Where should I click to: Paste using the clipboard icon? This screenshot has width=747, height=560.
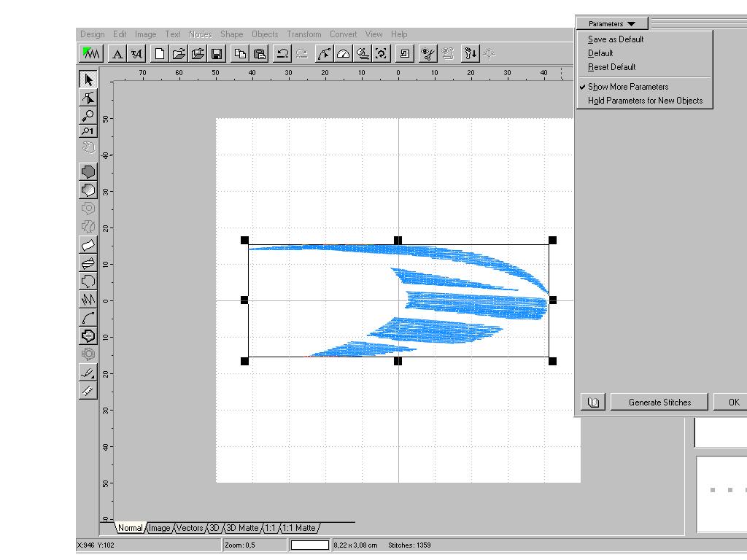(x=259, y=54)
